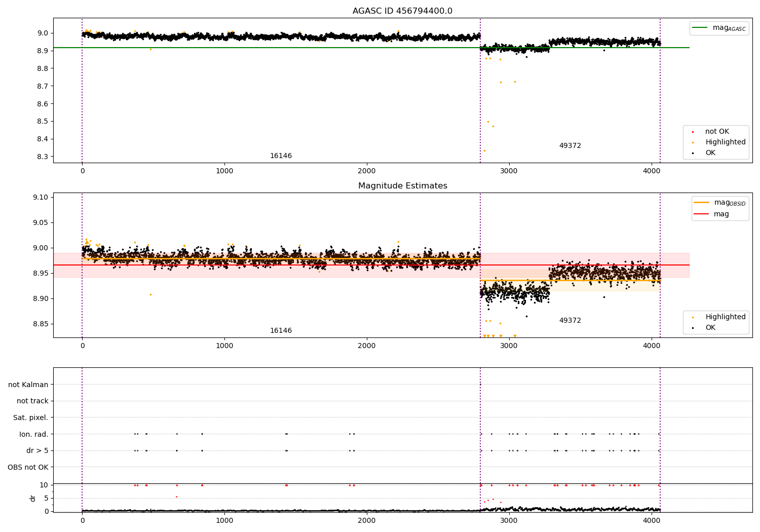Click the "3000" x-axis tick under top plot
760x532 pixels.
509,171
